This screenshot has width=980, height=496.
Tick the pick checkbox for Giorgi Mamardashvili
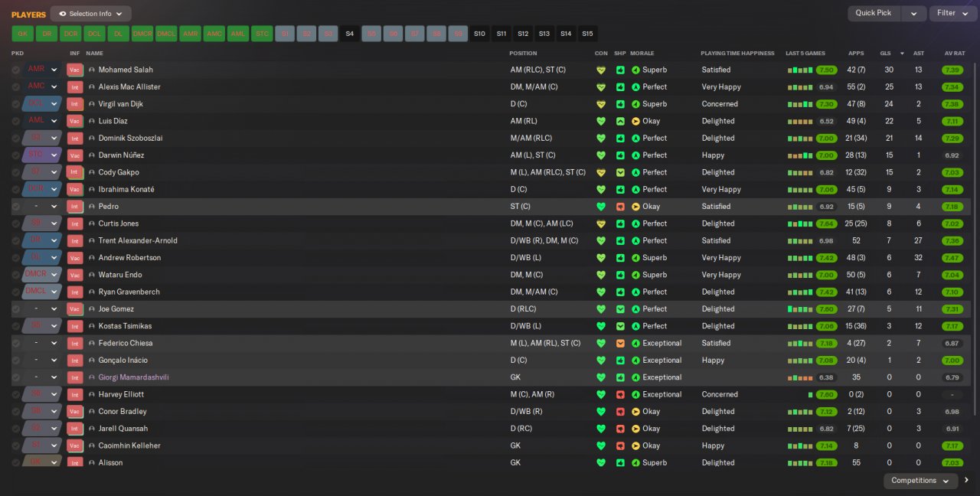pos(15,377)
